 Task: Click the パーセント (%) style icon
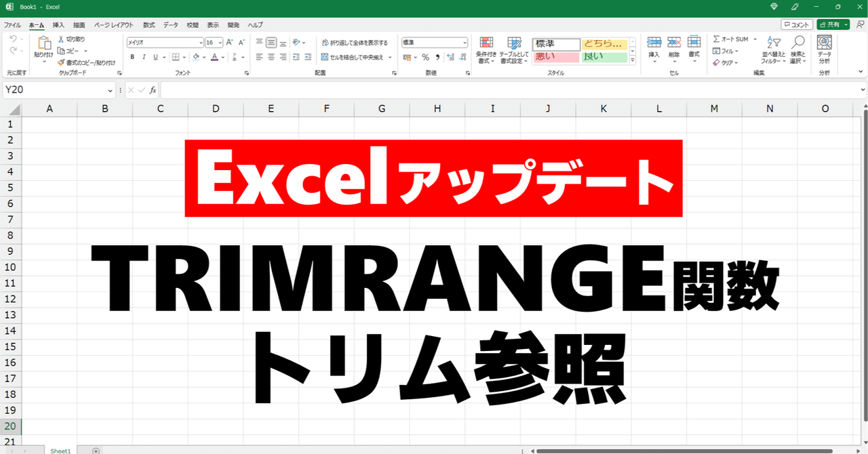pos(426,57)
